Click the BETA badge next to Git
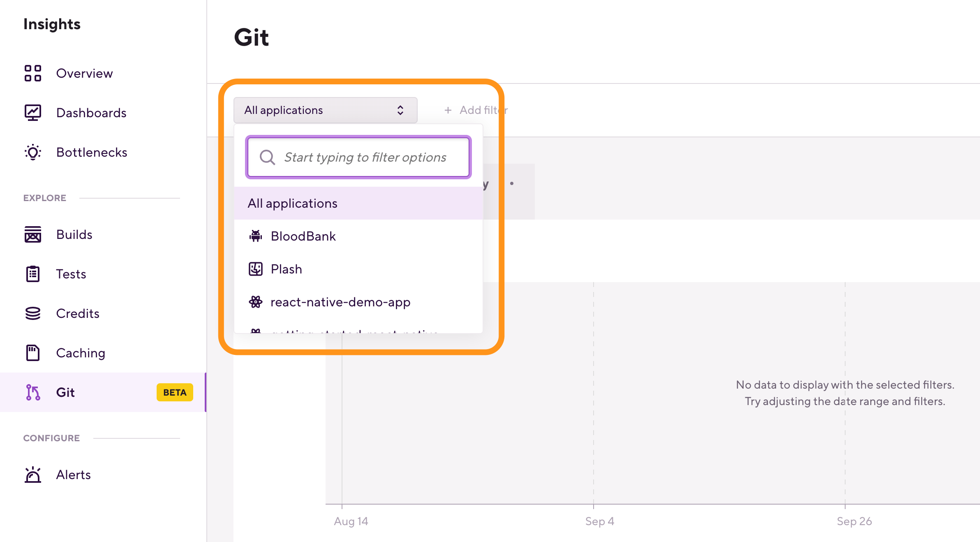The width and height of the screenshot is (980, 542). [x=175, y=392]
